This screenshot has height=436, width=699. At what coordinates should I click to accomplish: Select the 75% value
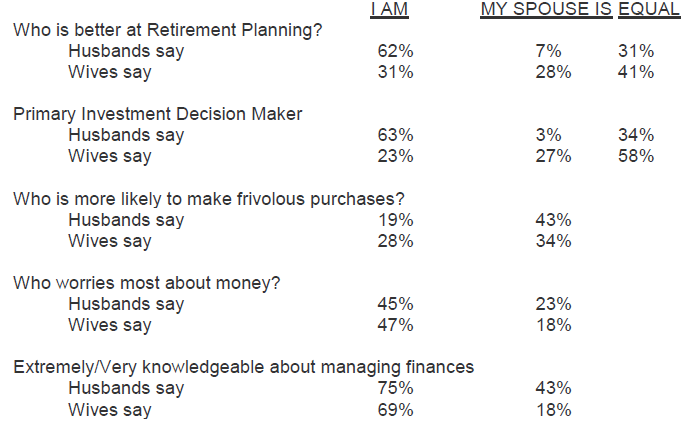(397, 388)
